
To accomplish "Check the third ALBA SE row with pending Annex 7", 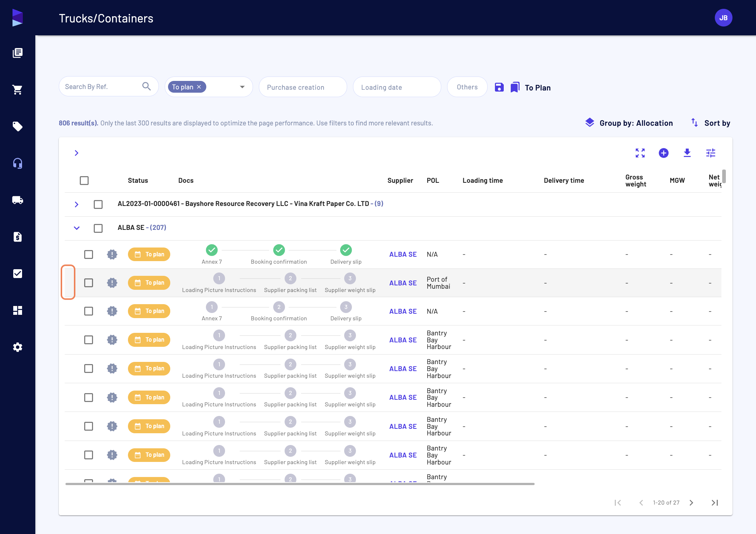I will (x=89, y=311).
